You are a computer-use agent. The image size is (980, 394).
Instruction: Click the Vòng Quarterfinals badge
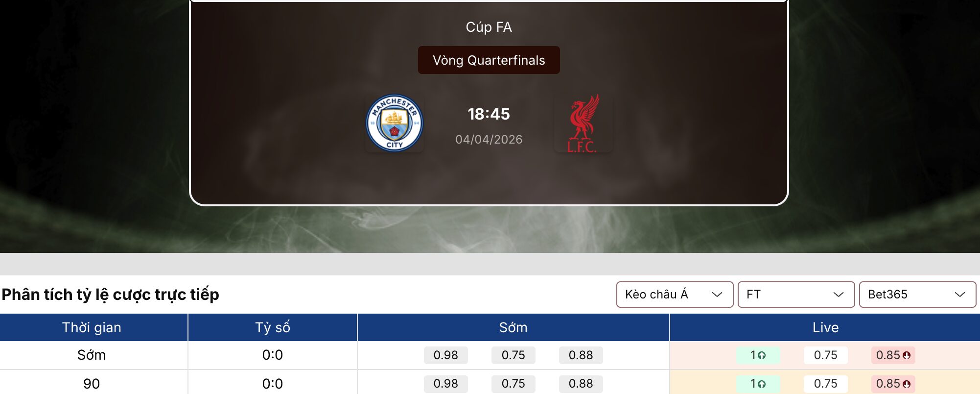(x=488, y=60)
